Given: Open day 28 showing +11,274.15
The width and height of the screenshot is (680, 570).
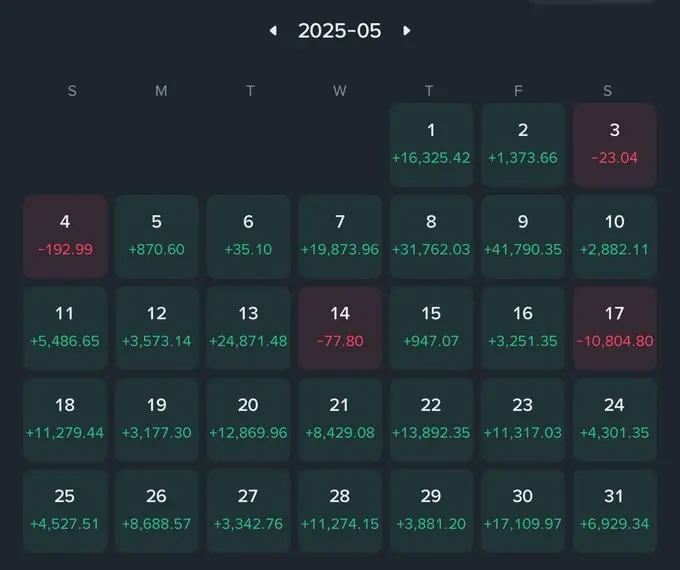Looking at the screenshot, I should click(340, 511).
